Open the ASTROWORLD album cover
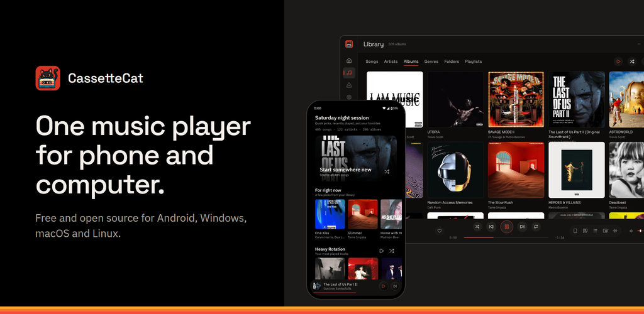 626,100
